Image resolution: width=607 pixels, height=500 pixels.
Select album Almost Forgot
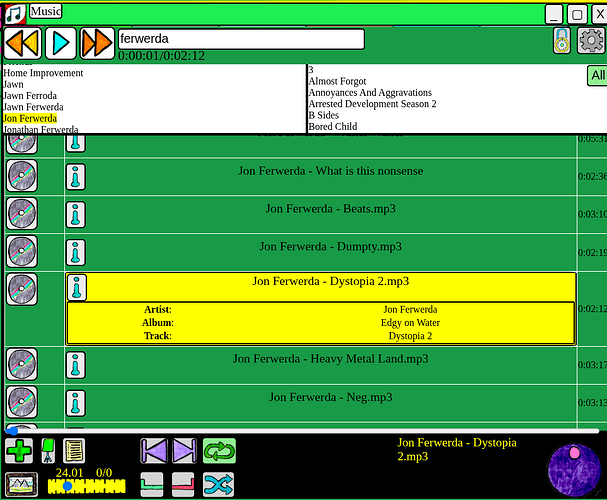[337, 81]
